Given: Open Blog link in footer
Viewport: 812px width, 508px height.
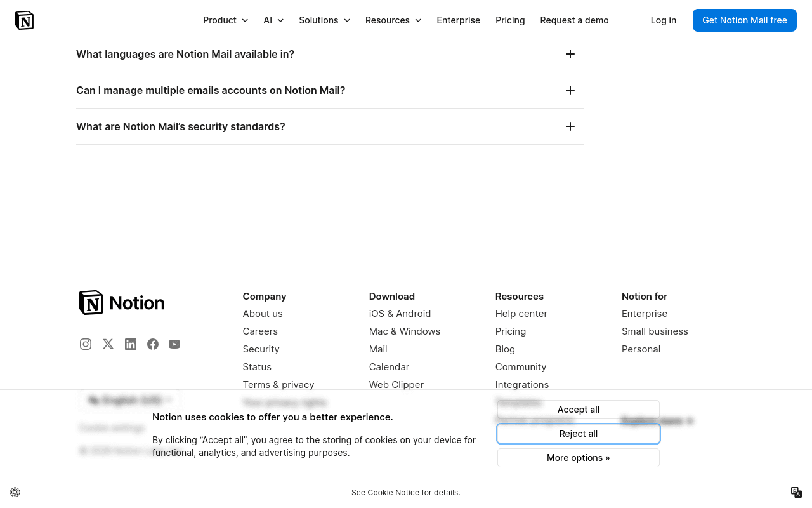Looking at the screenshot, I should [506, 349].
